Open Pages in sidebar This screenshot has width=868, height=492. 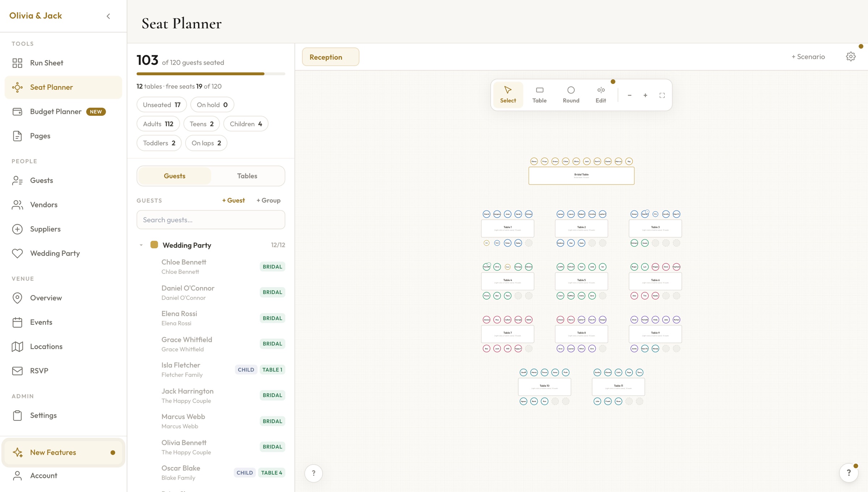tap(63, 136)
